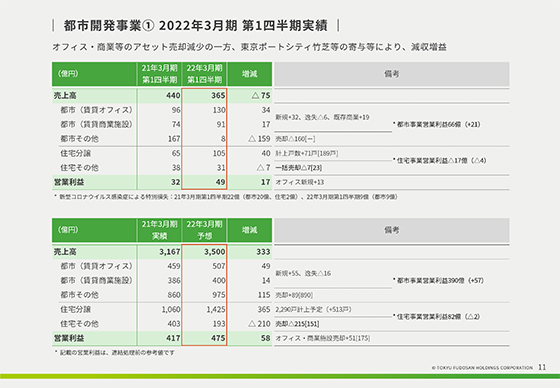Click value 459 in the lower table

(174, 266)
